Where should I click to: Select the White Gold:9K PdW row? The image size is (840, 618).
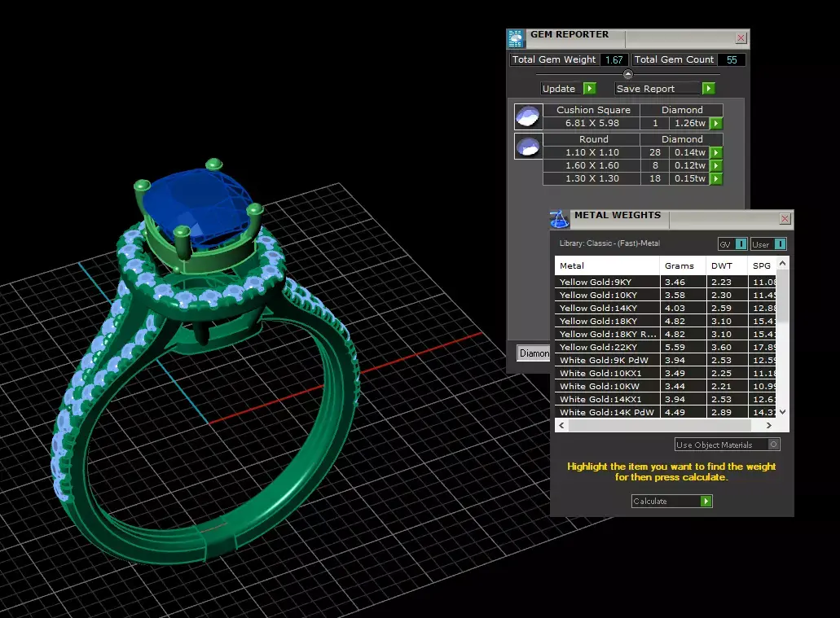(665, 360)
